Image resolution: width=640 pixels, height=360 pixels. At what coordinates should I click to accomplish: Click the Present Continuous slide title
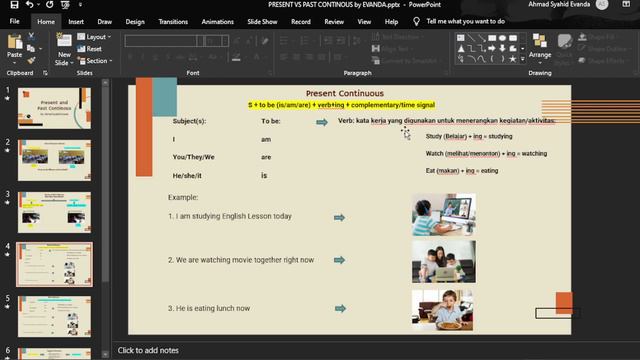click(x=345, y=93)
